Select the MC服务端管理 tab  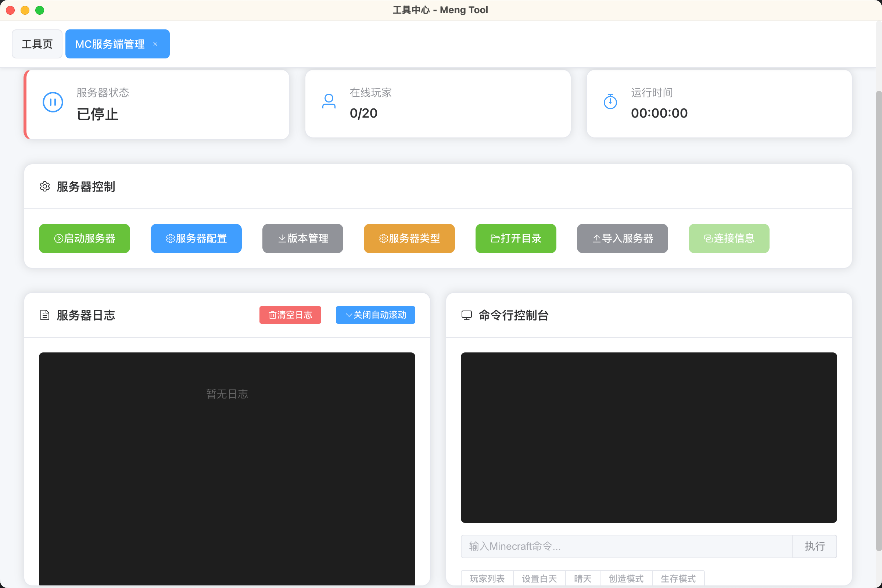[110, 44]
